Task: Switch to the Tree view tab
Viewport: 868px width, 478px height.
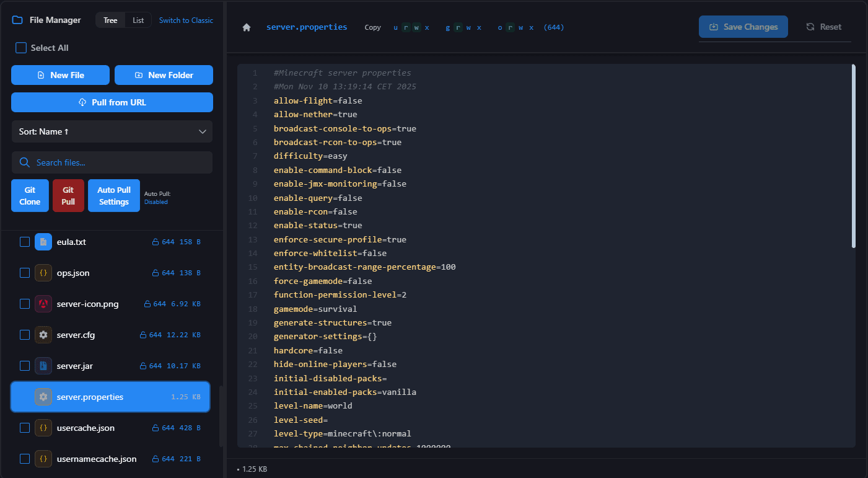Action: click(x=110, y=20)
